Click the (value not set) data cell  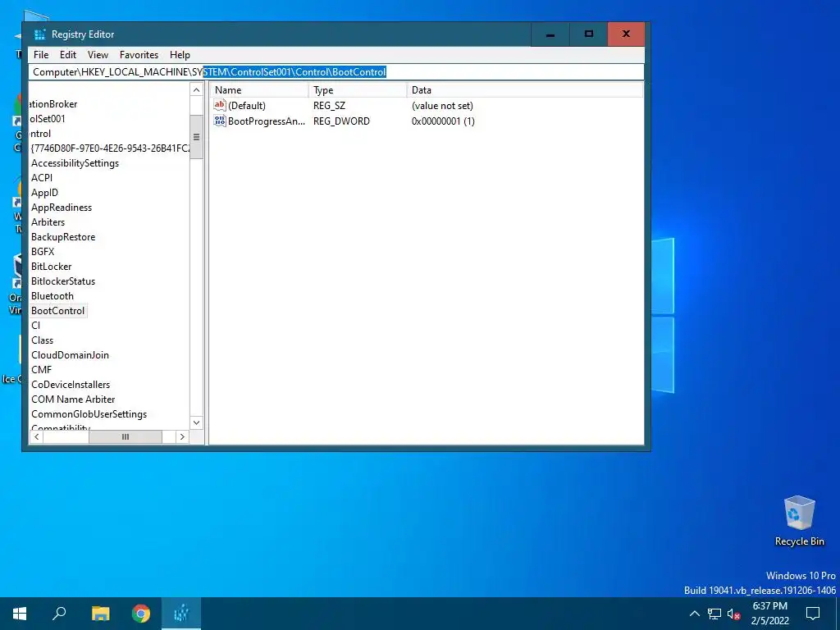pyautogui.click(x=442, y=106)
